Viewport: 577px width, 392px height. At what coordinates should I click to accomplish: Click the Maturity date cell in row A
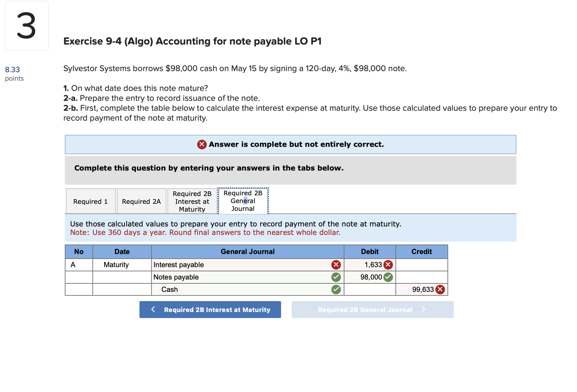pyautogui.click(x=121, y=265)
